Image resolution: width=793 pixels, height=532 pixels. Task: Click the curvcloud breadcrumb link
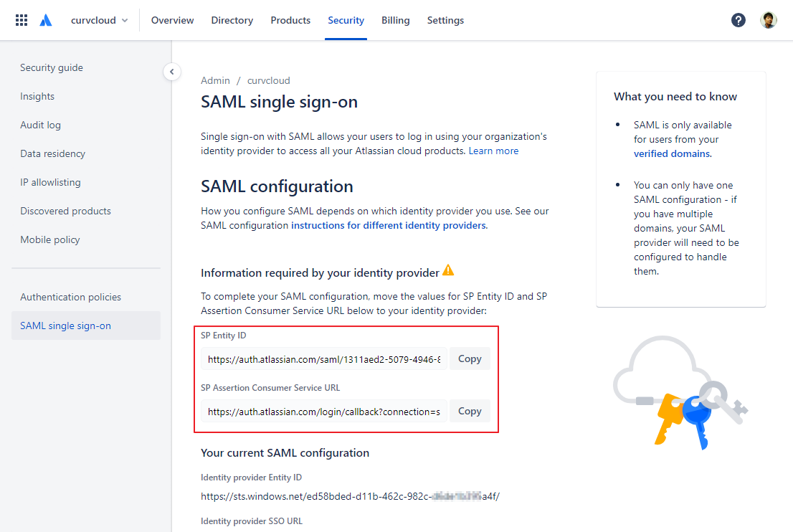point(269,80)
